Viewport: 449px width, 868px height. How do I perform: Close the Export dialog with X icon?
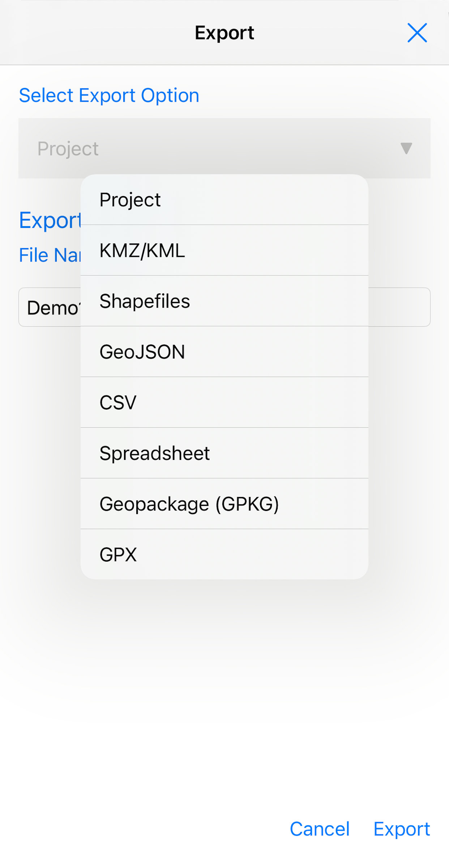pos(417,33)
